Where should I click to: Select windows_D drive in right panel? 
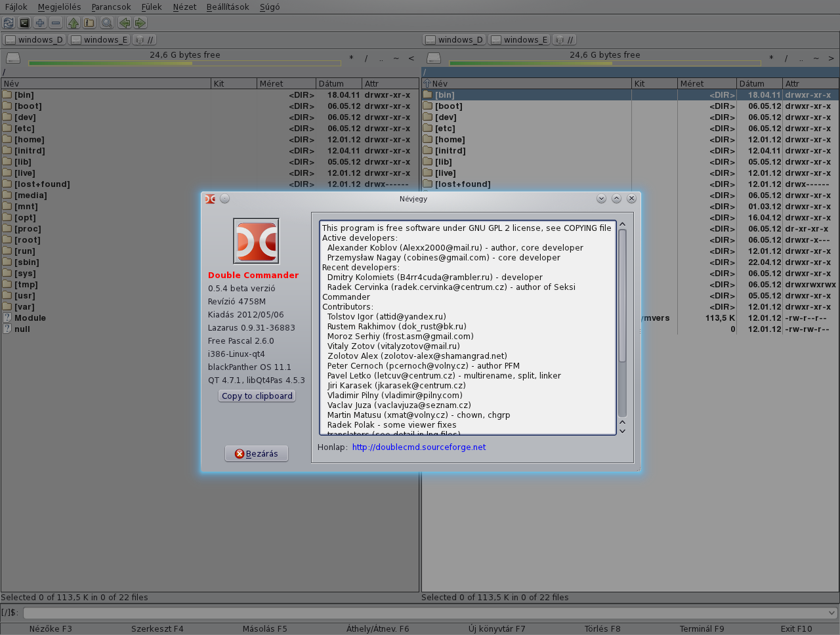[454, 39]
